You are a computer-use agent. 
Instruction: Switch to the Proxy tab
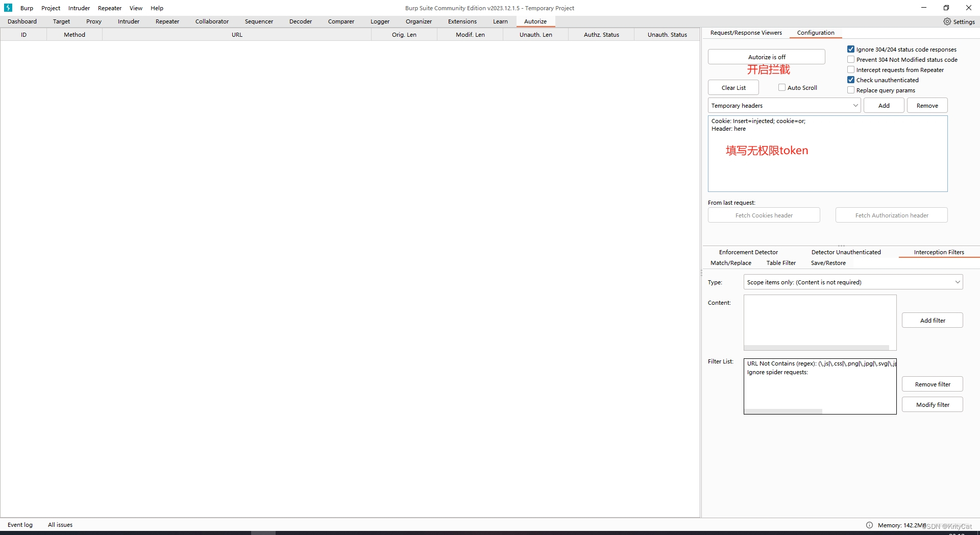point(94,21)
